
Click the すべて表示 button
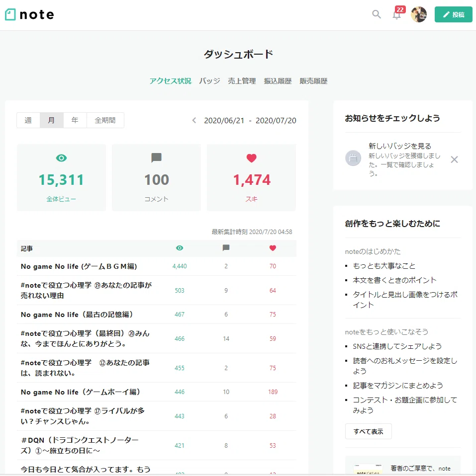click(x=369, y=431)
